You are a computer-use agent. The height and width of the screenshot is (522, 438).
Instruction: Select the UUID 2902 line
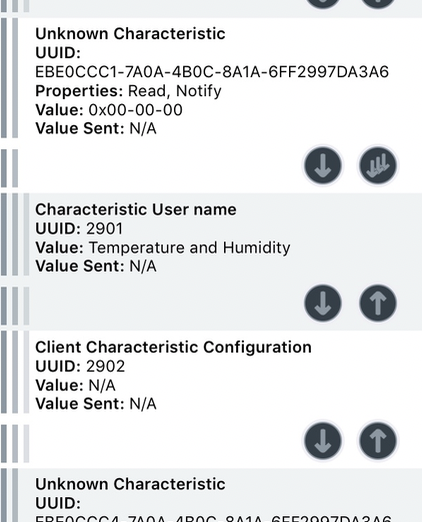point(80,366)
